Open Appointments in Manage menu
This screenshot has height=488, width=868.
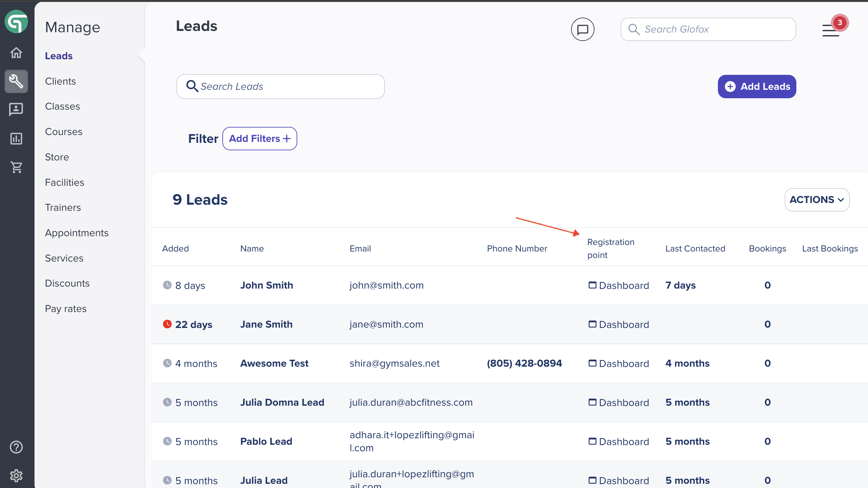(77, 233)
